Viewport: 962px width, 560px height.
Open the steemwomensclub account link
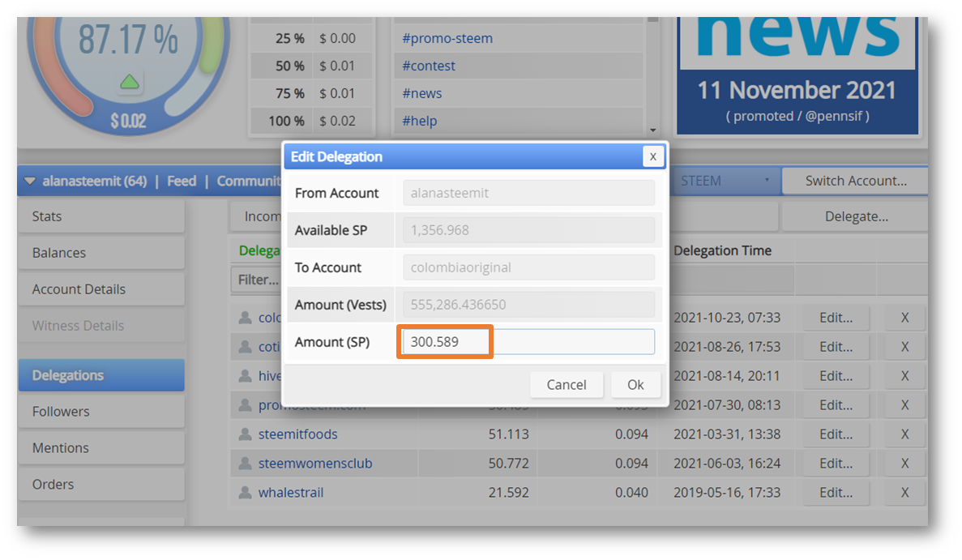click(x=315, y=463)
